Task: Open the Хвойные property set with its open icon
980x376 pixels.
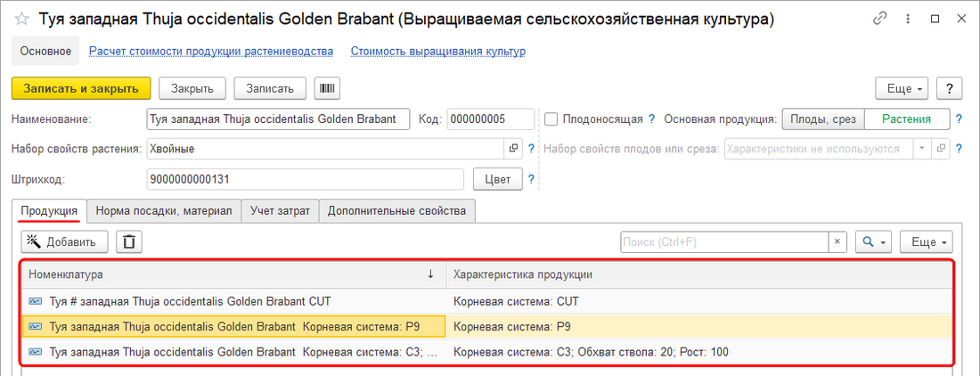Action: [513, 149]
